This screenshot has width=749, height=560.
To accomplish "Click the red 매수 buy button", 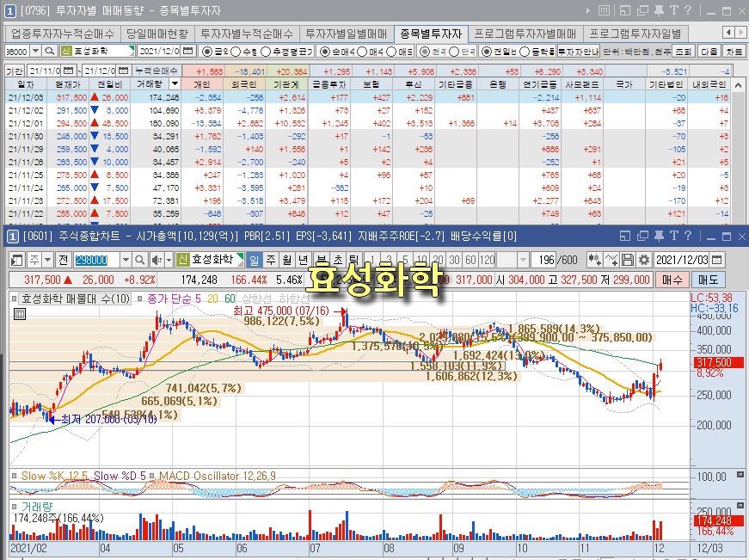I will pyautogui.click(x=672, y=280).
